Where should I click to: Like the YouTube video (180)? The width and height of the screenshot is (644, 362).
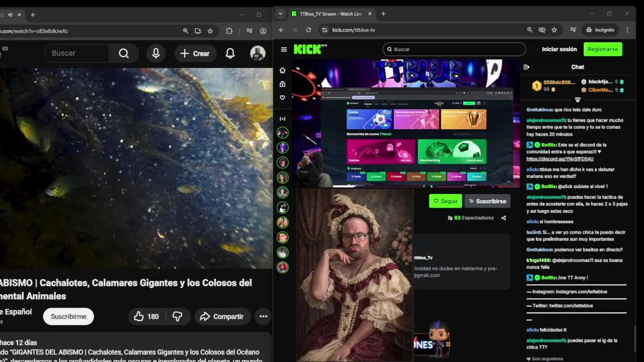coord(146,316)
